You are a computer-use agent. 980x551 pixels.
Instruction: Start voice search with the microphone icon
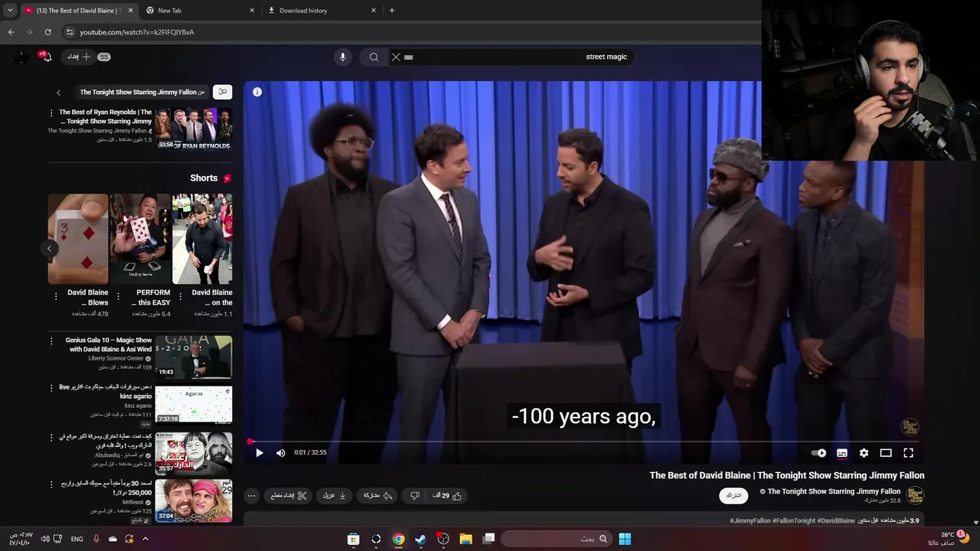click(342, 57)
